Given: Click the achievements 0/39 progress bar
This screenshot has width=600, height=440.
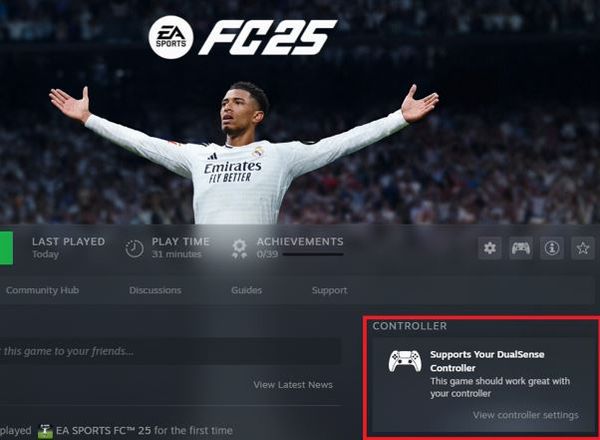Looking at the screenshot, I should pyautogui.click(x=313, y=254).
